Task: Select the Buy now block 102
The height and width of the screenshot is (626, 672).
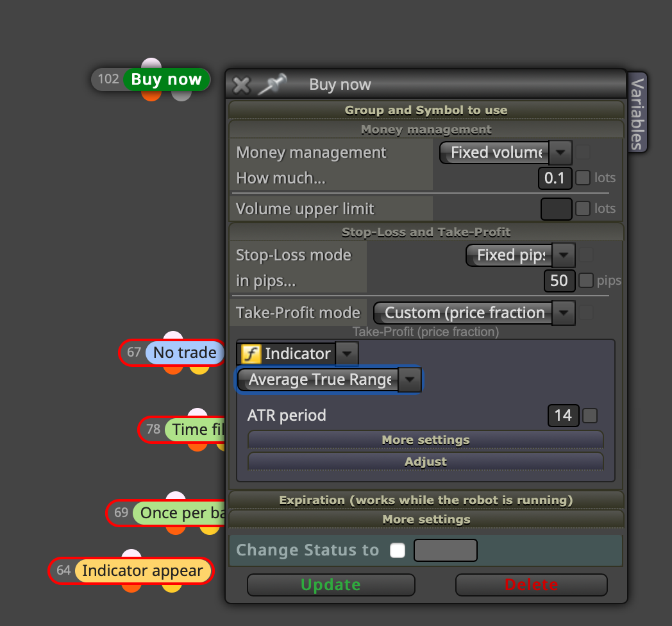Action: tap(151, 80)
